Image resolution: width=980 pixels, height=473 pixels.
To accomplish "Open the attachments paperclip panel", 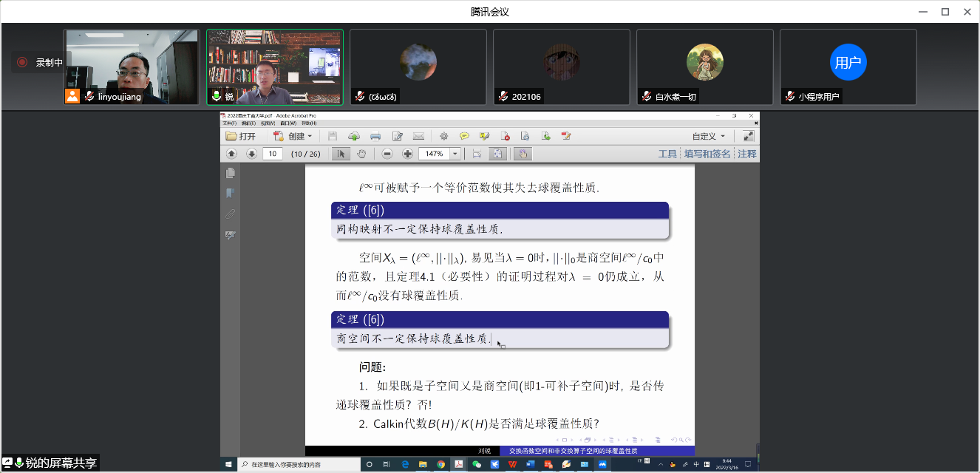I will [231, 214].
